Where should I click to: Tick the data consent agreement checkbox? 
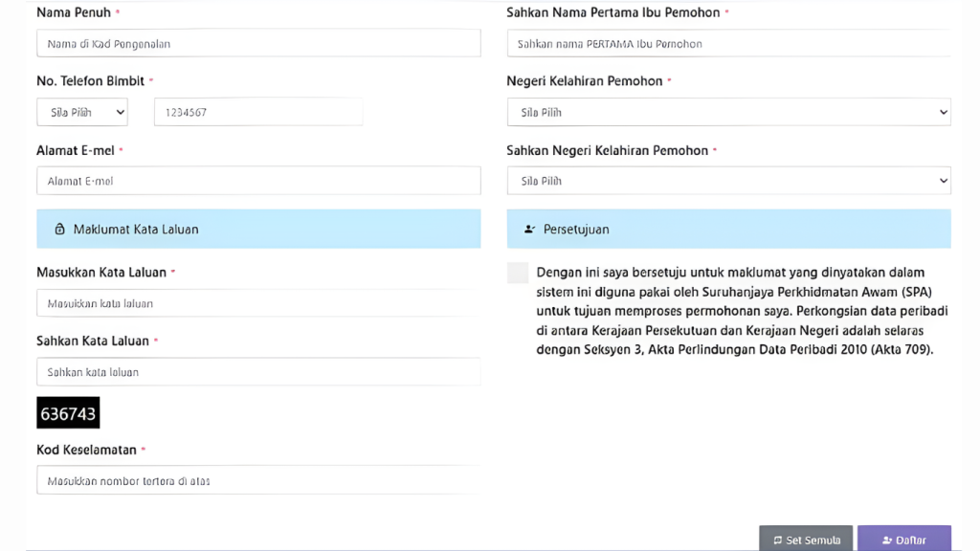coord(518,273)
